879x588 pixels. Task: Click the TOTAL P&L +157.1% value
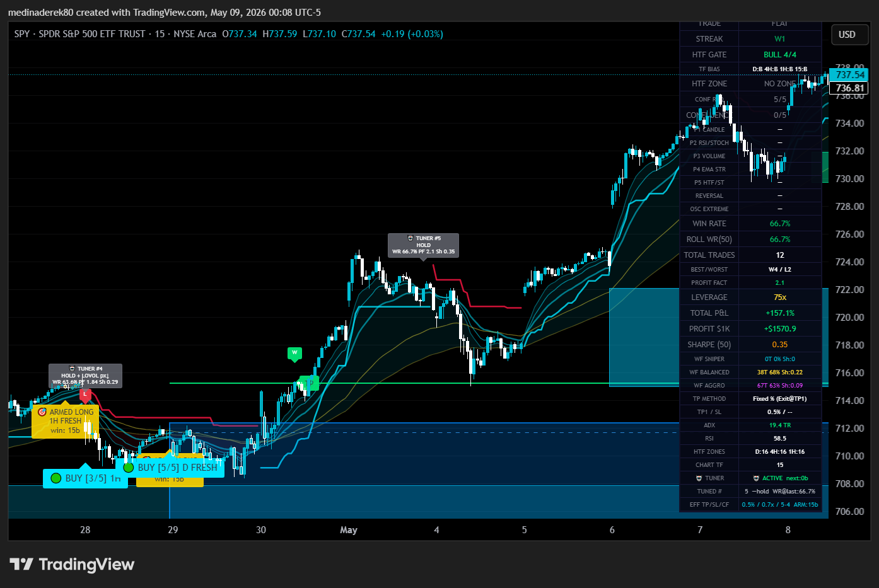coord(780,313)
